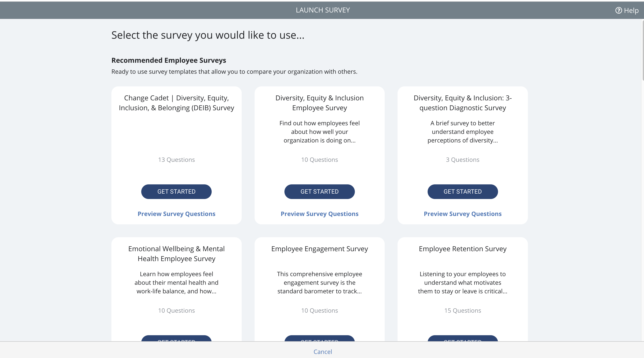This screenshot has width=644, height=358.
Task: Preview Diversity, Equity & Inclusion Employee Survey questions
Action: click(319, 214)
